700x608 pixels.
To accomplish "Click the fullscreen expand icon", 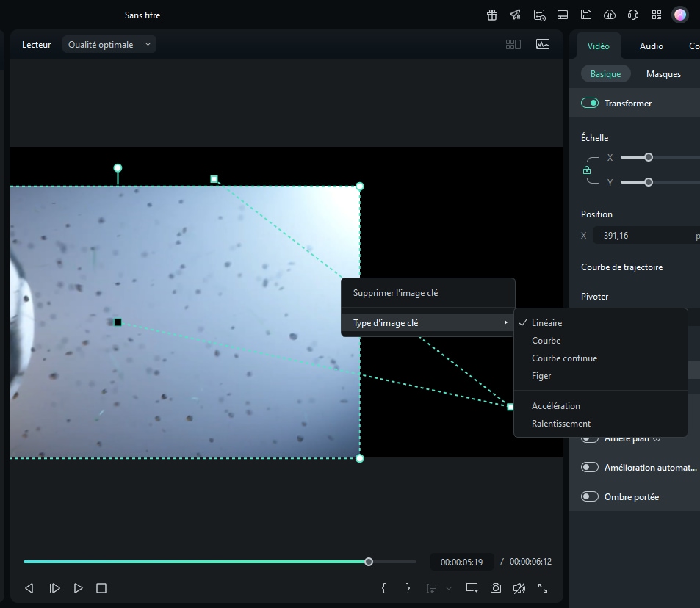I will [543, 588].
